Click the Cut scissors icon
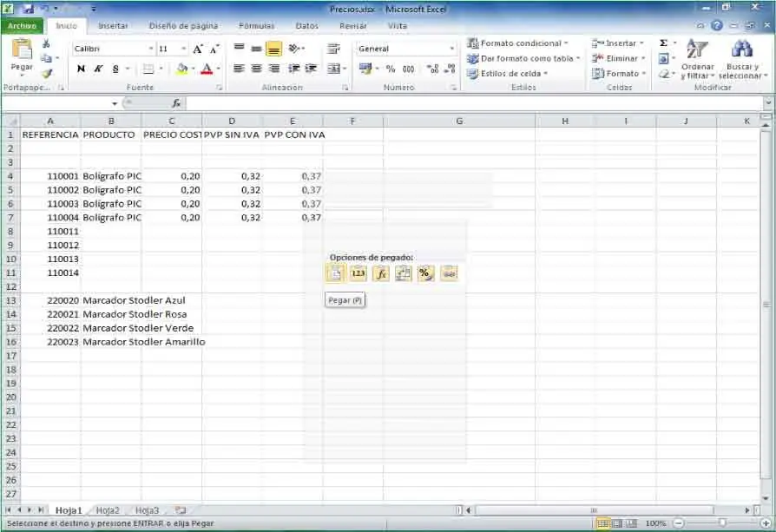776x532 pixels. [46, 43]
